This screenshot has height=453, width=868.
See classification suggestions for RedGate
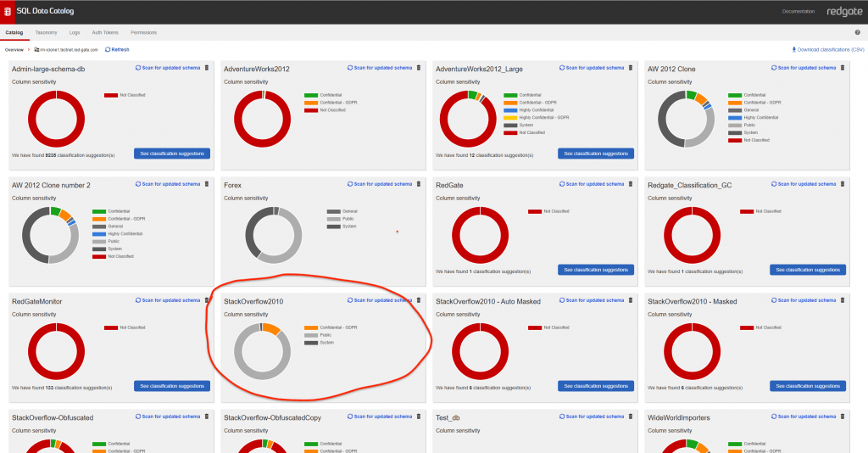(x=596, y=270)
